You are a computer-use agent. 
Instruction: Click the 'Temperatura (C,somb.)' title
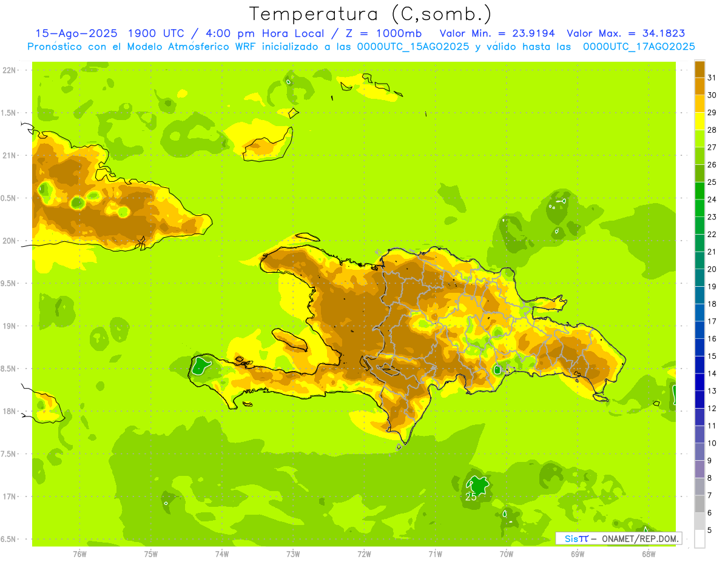pyautogui.click(x=371, y=14)
